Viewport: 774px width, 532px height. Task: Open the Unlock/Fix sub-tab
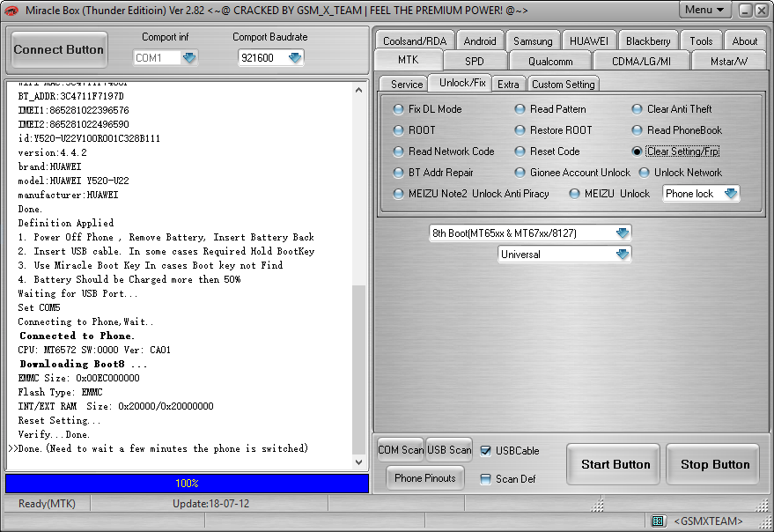click(x=462, y=83)
